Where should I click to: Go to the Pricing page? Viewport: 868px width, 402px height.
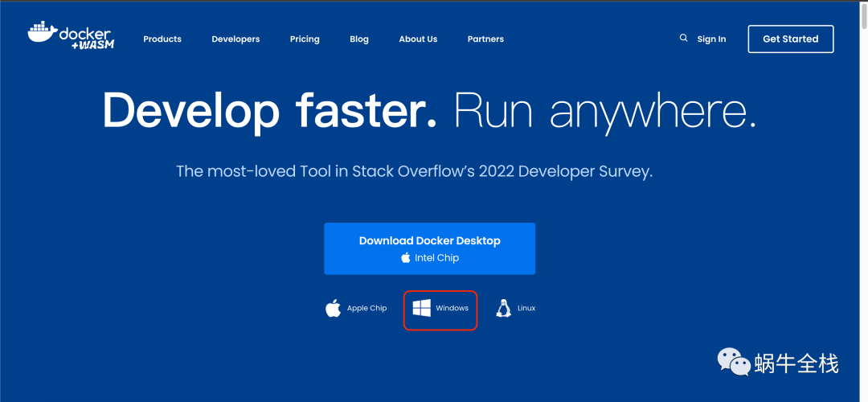tap(305, 39)
